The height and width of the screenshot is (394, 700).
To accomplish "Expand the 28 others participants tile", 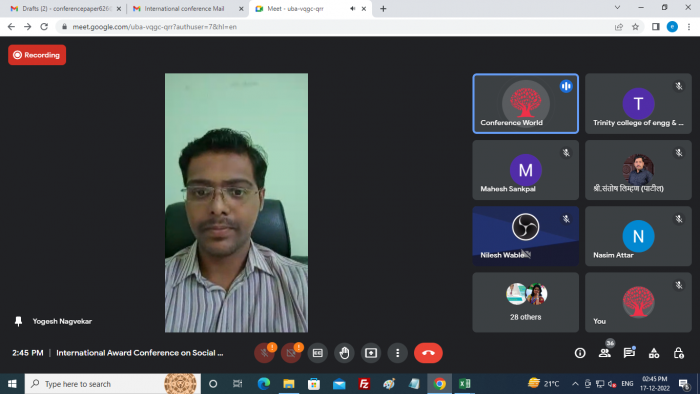I will [x=525, y=303].
